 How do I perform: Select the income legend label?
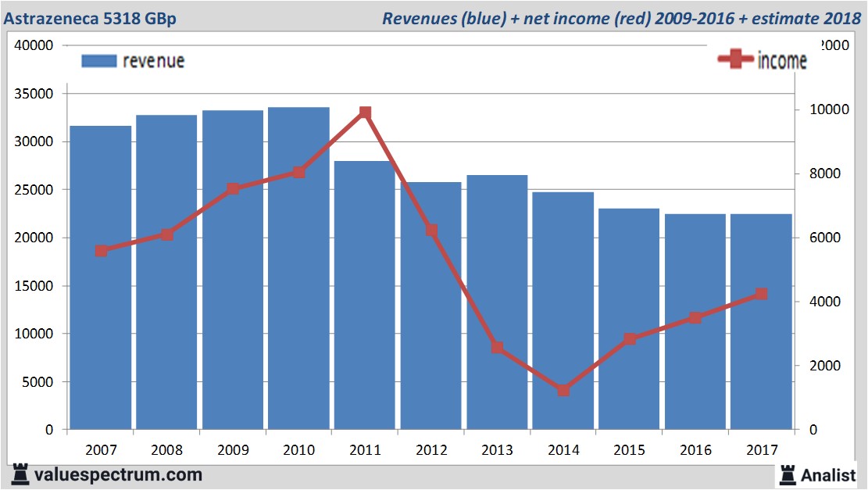pyautogui.click(x=781, y=61)
